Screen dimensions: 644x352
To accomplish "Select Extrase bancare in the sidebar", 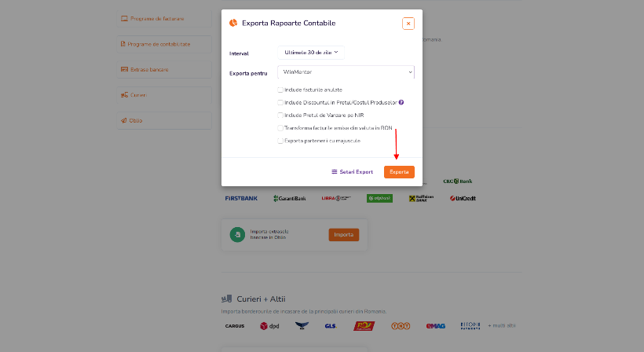I will (x=164, y=69).
